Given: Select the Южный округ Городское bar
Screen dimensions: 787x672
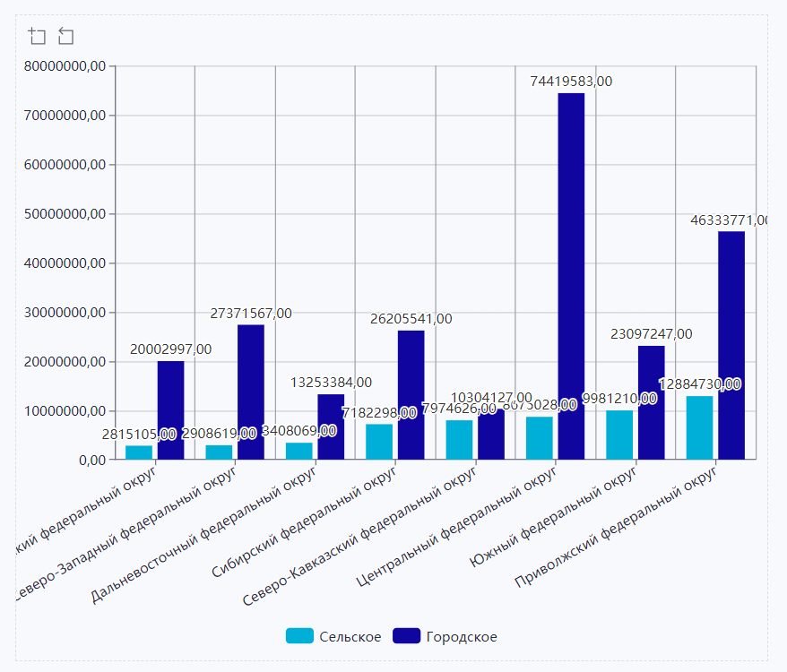Looking at the screenshot, I should (652, 402).
